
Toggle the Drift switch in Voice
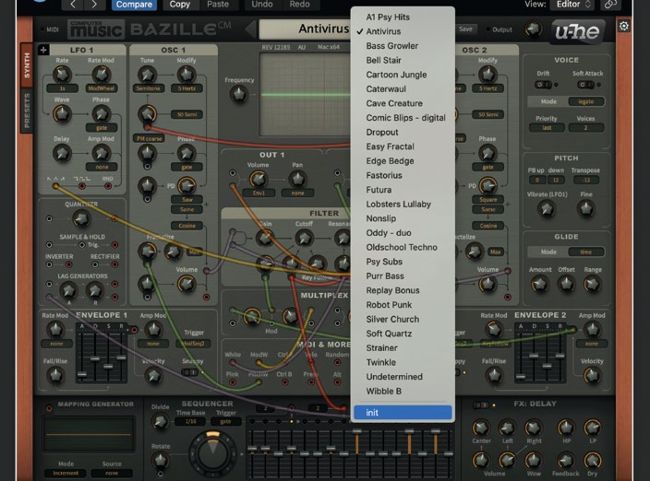point(543,85)
